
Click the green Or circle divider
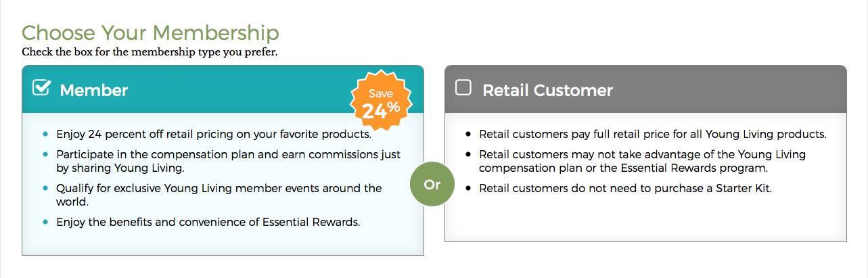coord(432,184)
